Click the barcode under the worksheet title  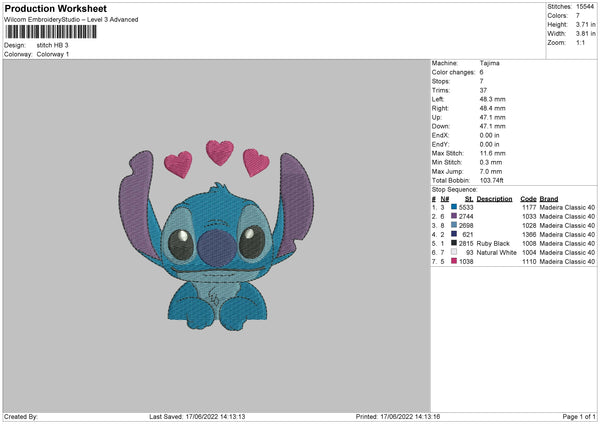coord(49,32)
